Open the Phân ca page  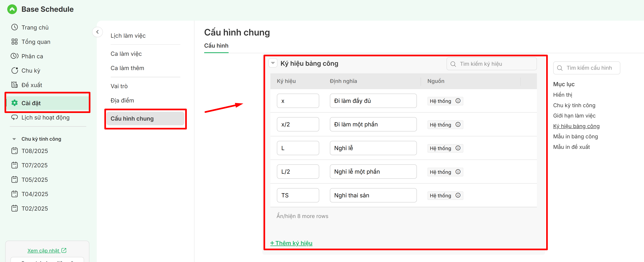tap(32, 56)
